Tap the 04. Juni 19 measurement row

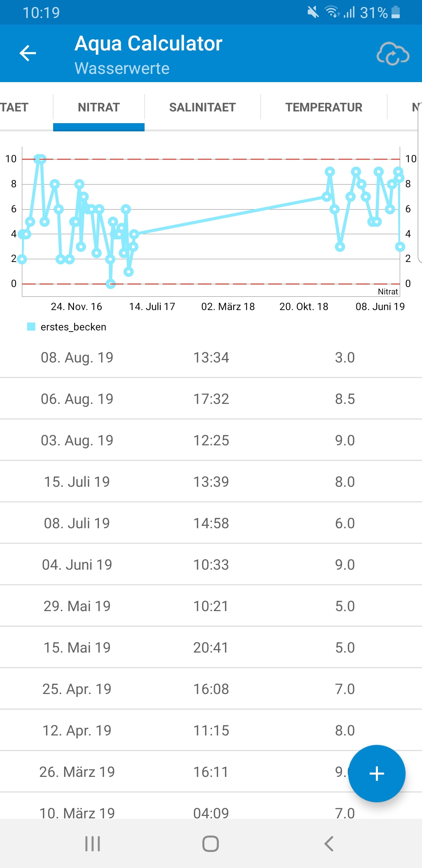click(x=211, y=565)
